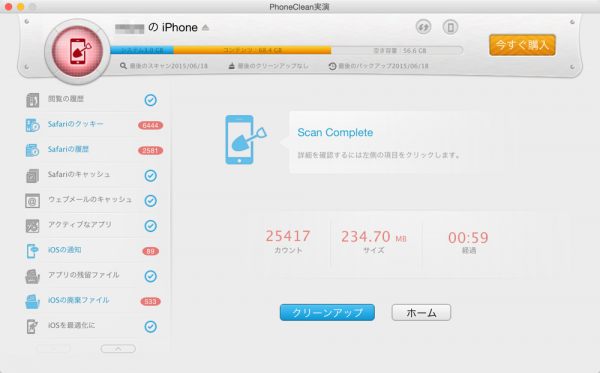Open the Safariの履歴 item
This screenshot has width=600, height=373.
[x=94, y=150]
